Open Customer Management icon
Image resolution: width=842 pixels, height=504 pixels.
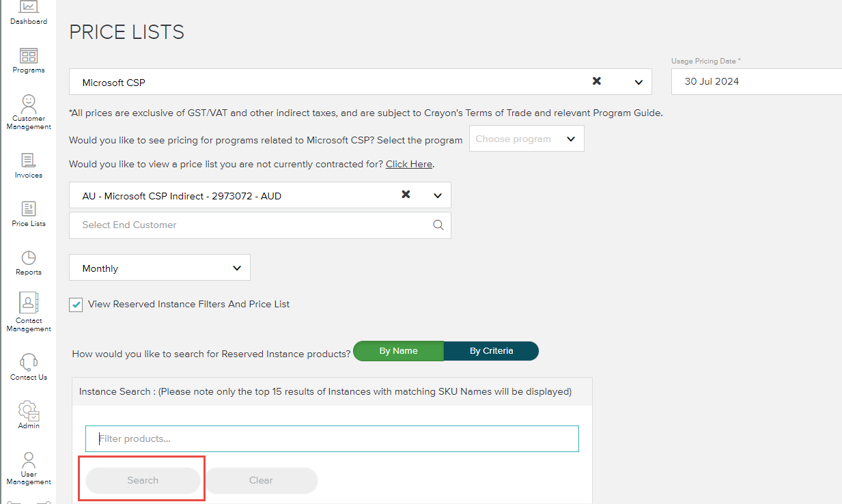pos(29,104)
